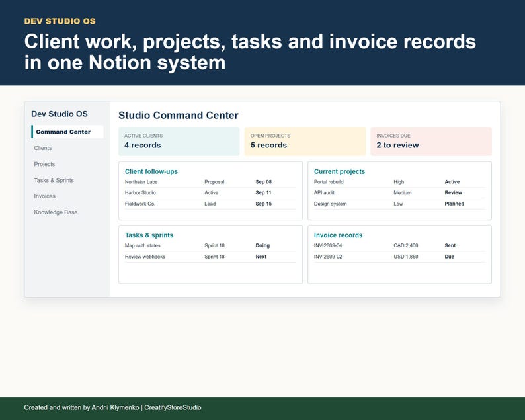The width and height of the screenshot is (525, 420).
Task: Click the Active status for Harbor Studio
Action: click(212, 193)
